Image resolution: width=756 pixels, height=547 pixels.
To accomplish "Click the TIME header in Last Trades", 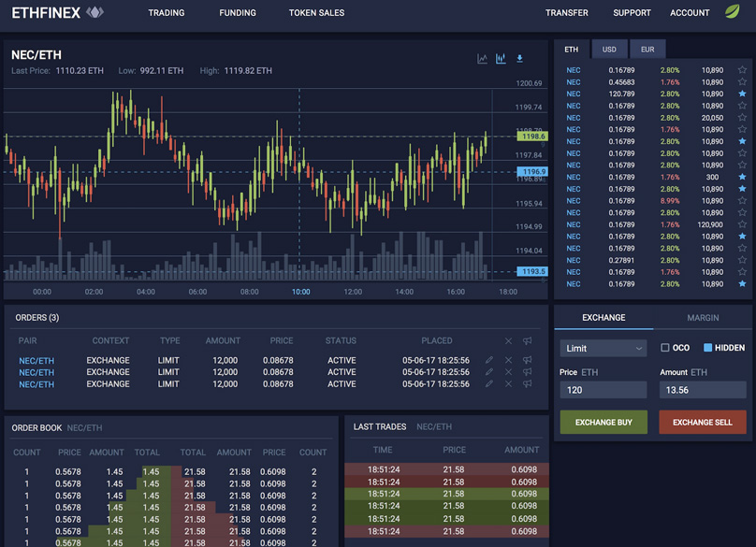I will pos(383,450).
